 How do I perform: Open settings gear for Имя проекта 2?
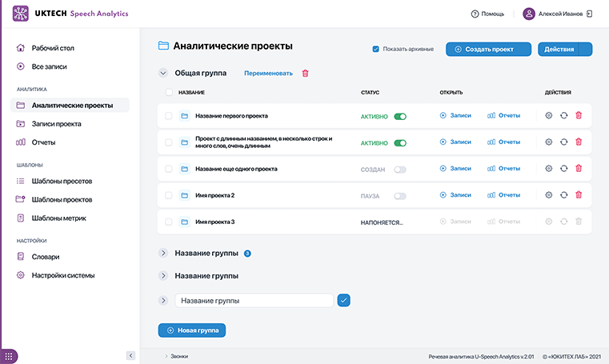549,195
